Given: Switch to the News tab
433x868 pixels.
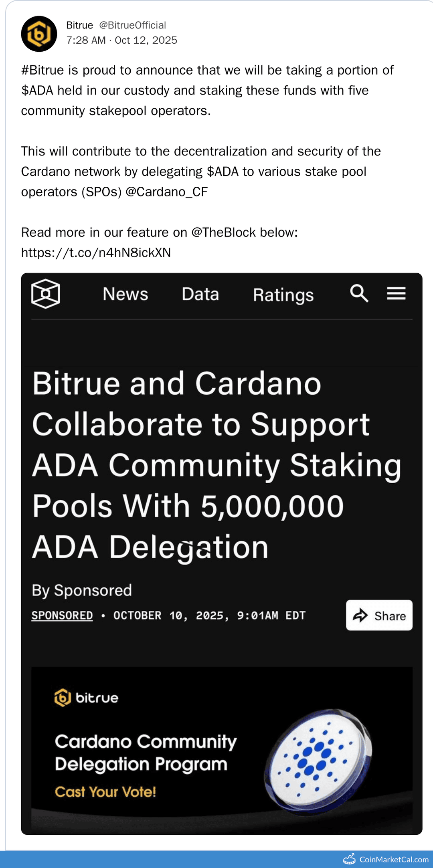Looking at the screenshot, I should pos(125,294).
